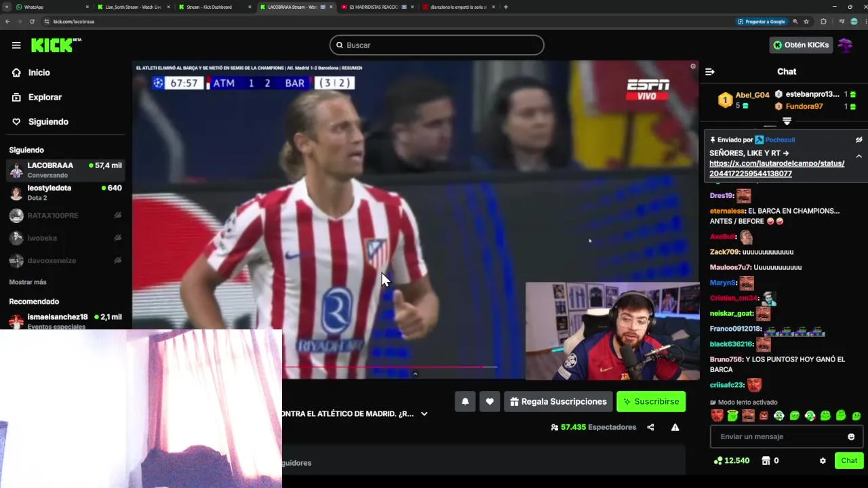The height and width of the screenshot is (488, 868).
Task: Open channel shop icon
Action: click(766, 461)
